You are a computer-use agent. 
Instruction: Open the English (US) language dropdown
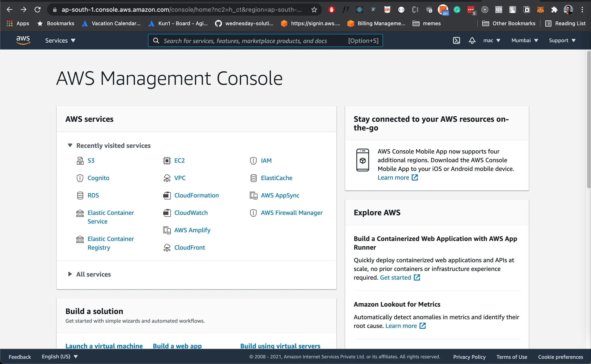click(60, 357)
